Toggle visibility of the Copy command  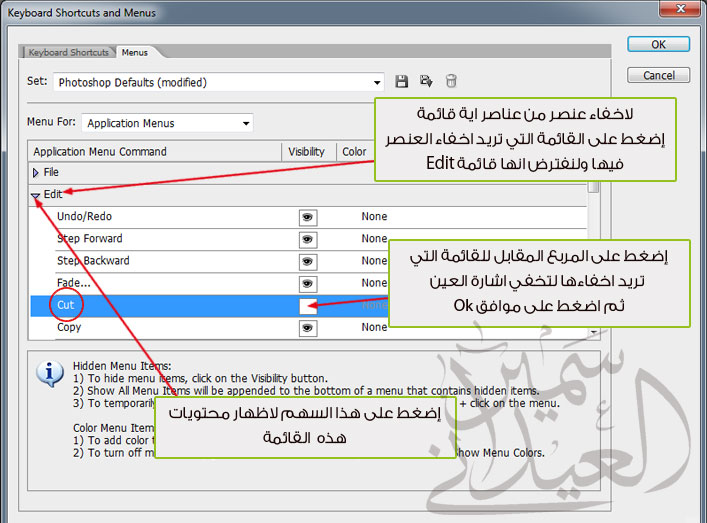[x=308, y=327]
